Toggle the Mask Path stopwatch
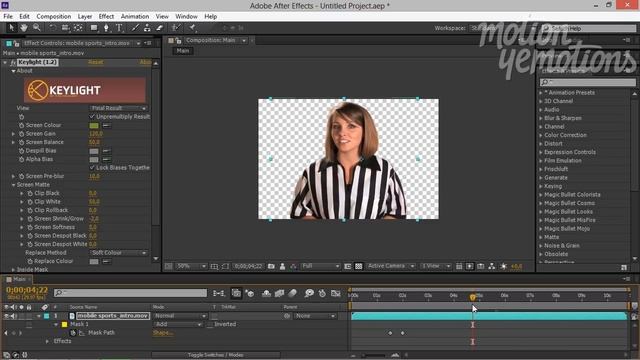The image size is (640, 360). pos(73,333)
